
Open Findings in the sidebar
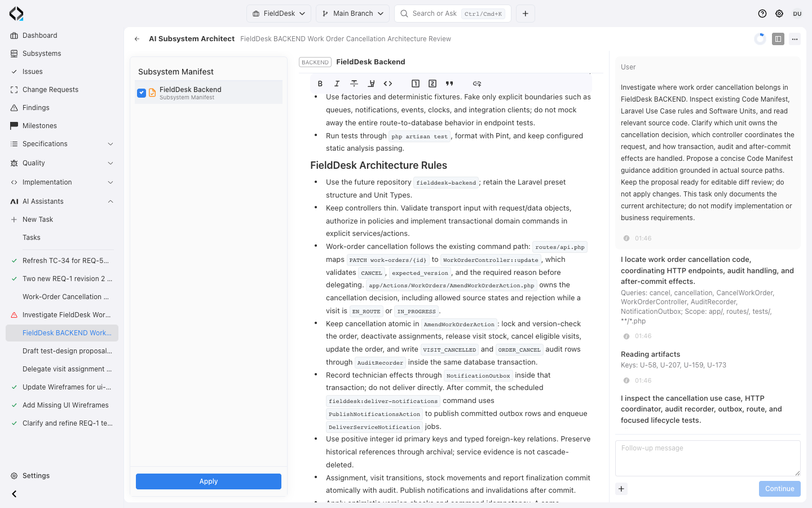pos(62,108)
